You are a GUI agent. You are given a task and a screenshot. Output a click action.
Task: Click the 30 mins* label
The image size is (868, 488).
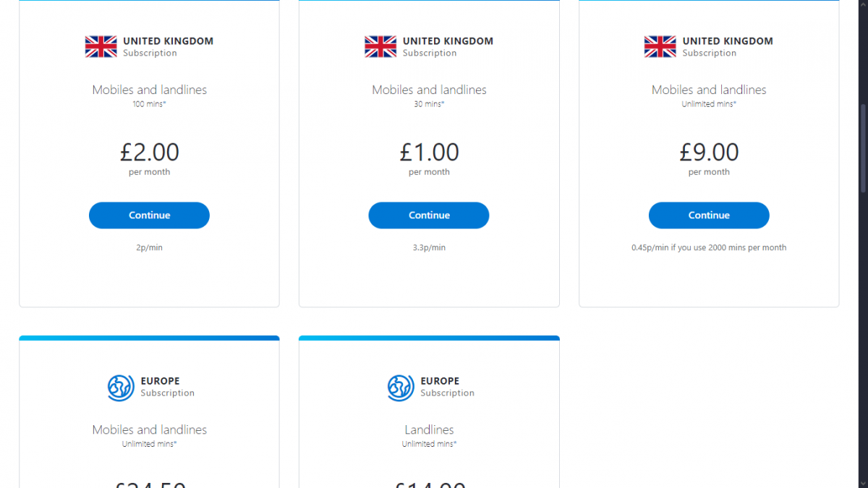[x=429, y=104]
